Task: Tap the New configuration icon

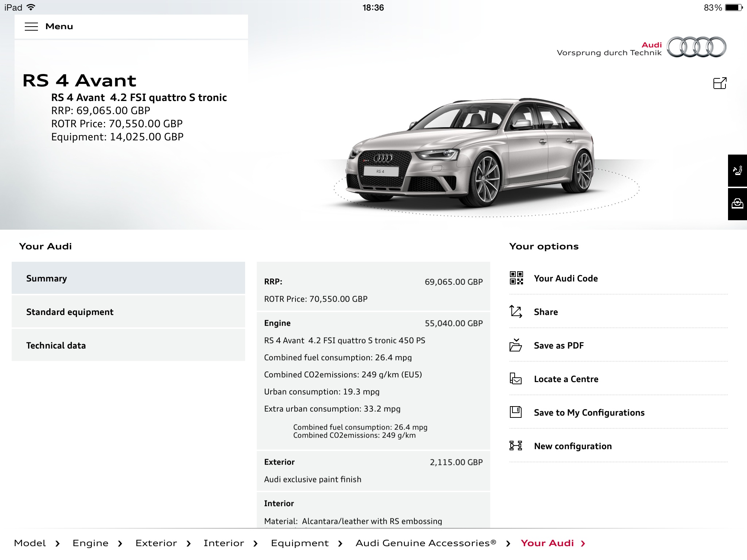Action: [x=516, y=446]
